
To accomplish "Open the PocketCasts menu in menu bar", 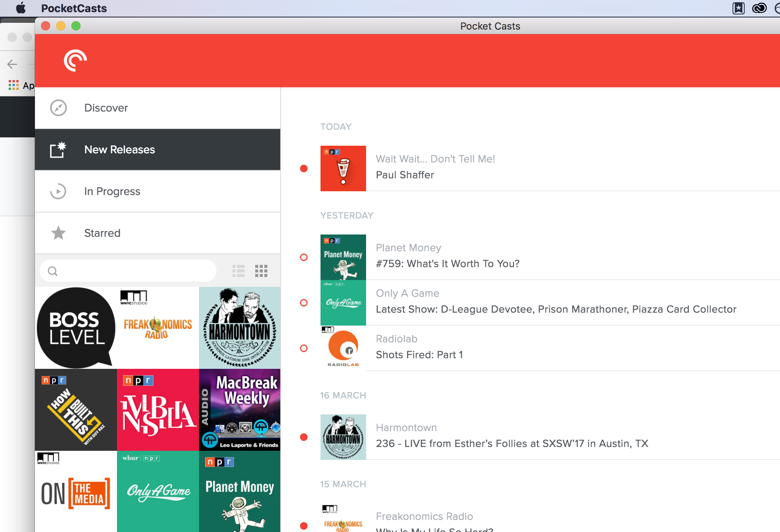I will point(74,8).
